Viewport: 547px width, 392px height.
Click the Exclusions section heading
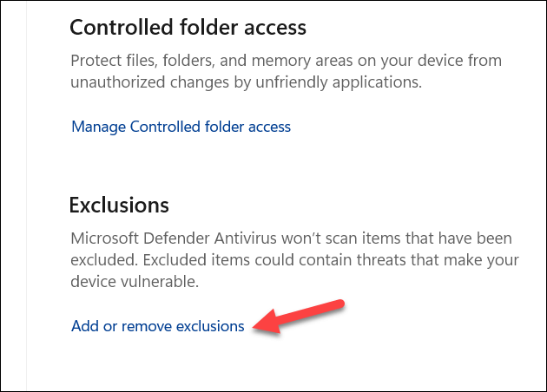(x=119, y=206)
